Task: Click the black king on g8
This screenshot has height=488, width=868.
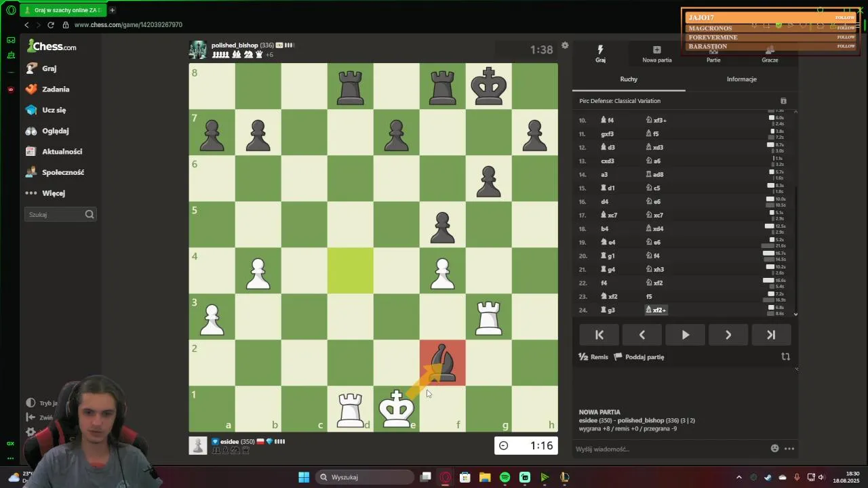Action: click(x=488, y=86)
